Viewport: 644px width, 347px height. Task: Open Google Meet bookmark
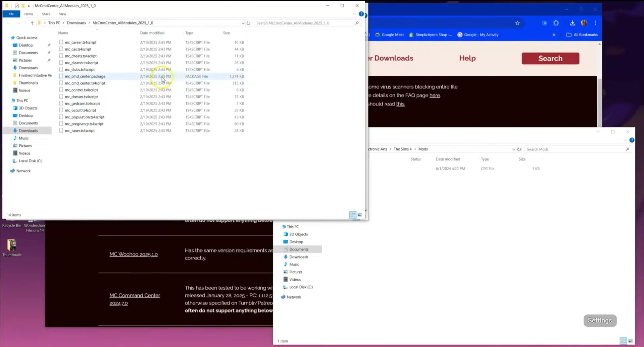389,35
